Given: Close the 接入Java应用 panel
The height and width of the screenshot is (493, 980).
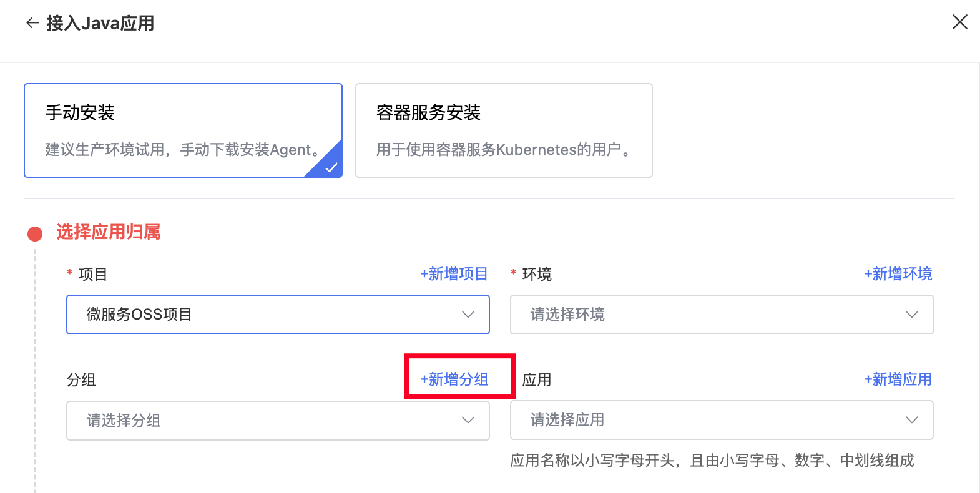Looking at the screenshot, I should point(959,22).
